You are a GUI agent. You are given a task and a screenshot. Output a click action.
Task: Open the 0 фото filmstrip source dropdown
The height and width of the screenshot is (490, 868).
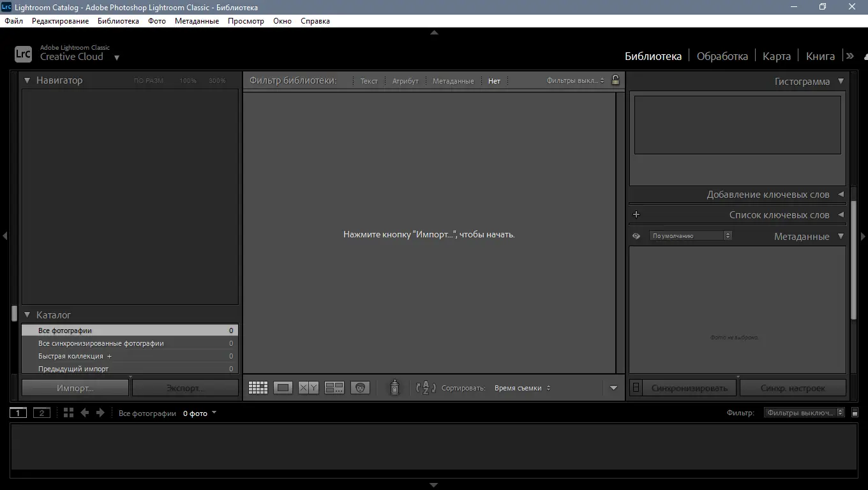point(200,413)
